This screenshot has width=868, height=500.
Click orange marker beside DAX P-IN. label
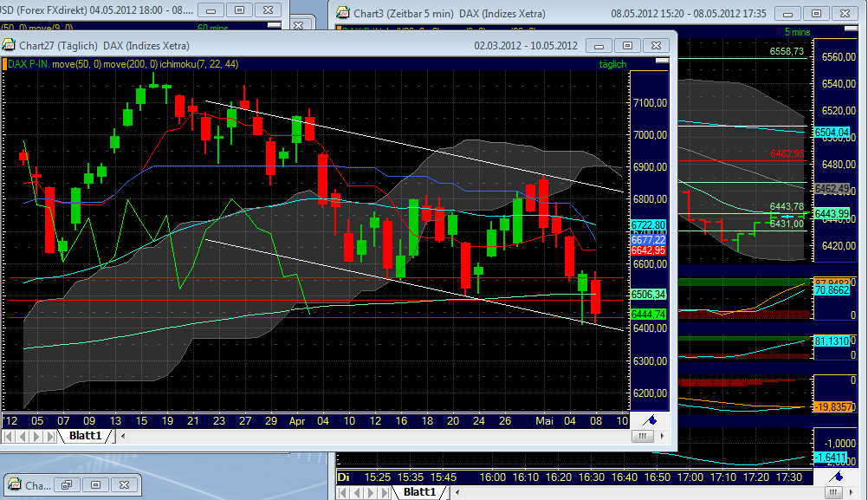coord(4,64)
